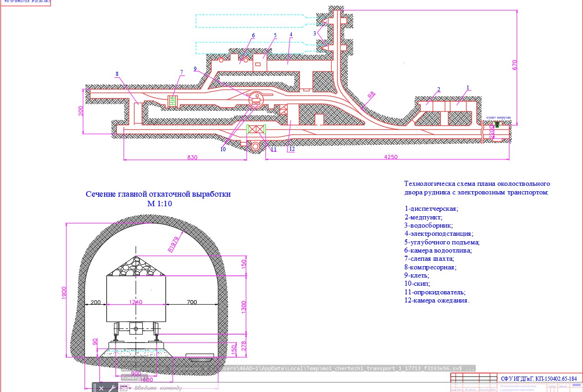Viewport: 583px width, 392px height.
Task: Select plan callout number '8'
Action: pyautogui.click(x=117, y=73)
